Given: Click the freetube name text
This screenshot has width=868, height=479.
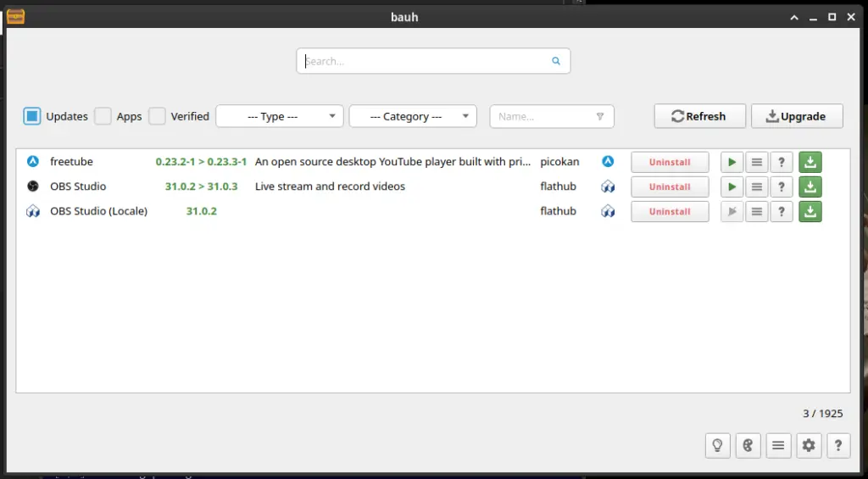Looking at the screenshot, I should (71, 162).
